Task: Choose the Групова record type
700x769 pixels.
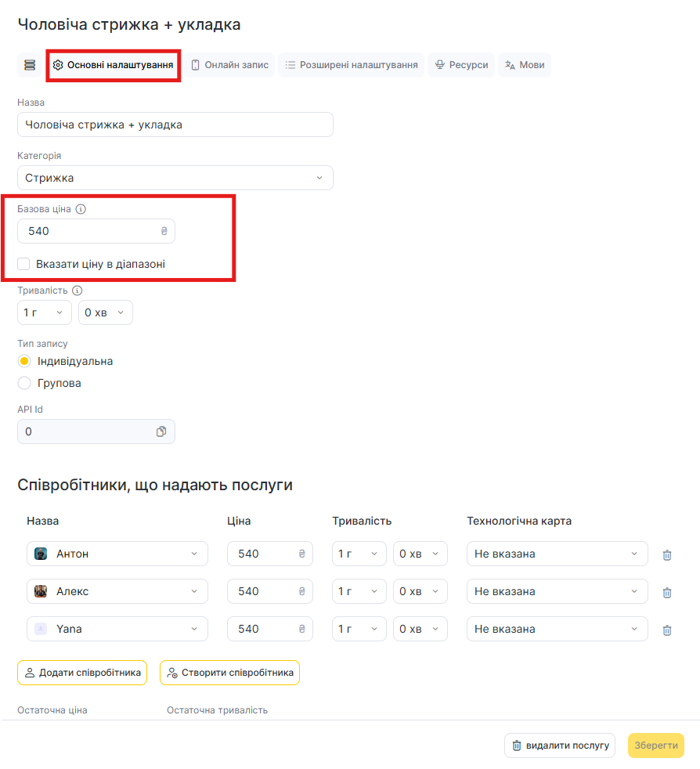Action: (24, 383)
